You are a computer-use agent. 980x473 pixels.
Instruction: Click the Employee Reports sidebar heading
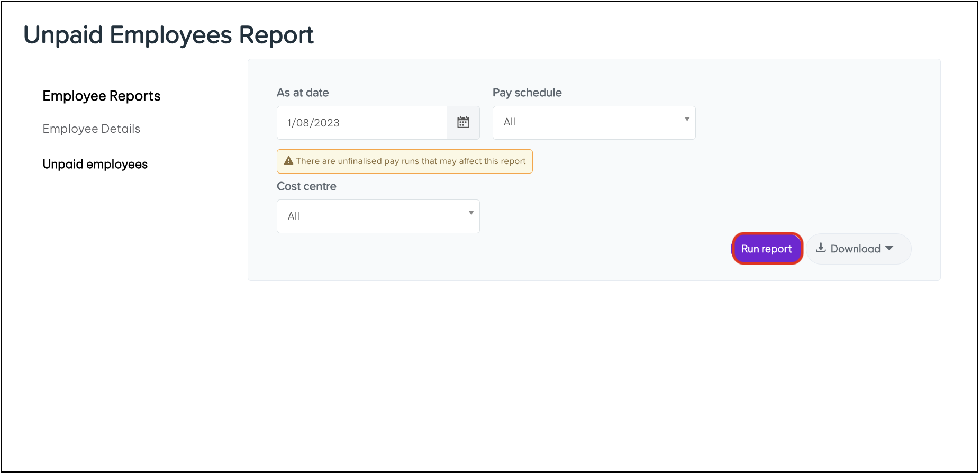pyautogui.click(x=102, y=96)
